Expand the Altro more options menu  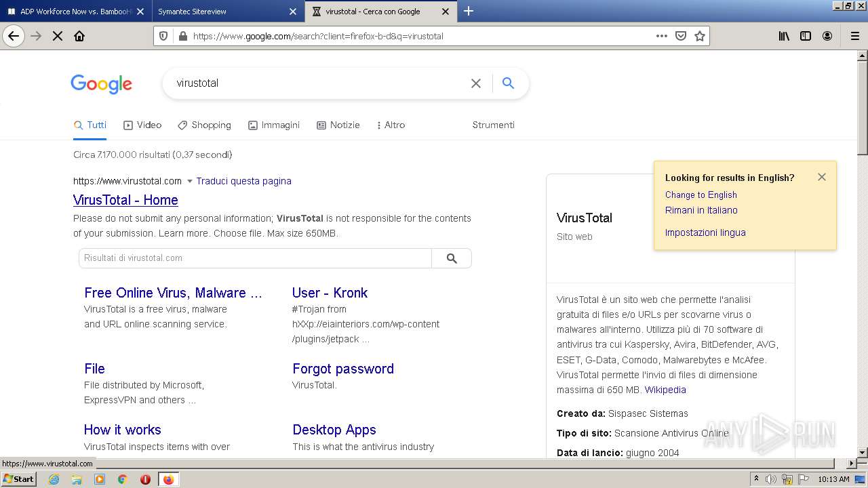[391, 125]
